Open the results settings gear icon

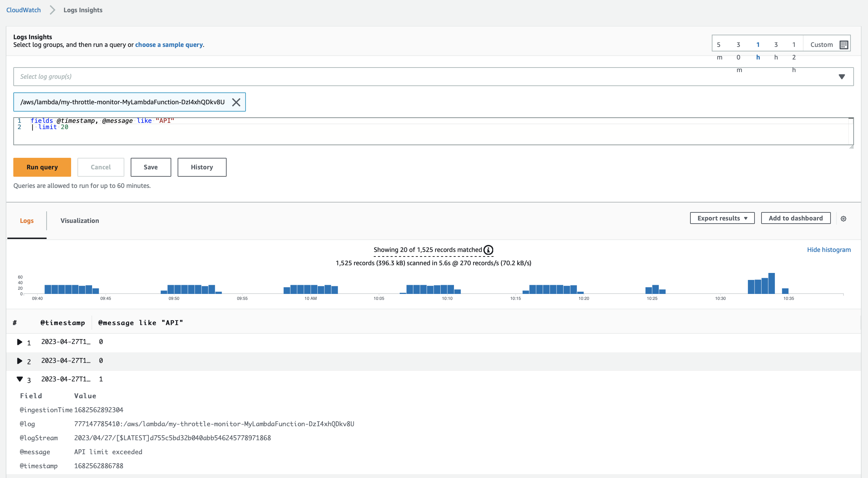(x=843, y=219)
